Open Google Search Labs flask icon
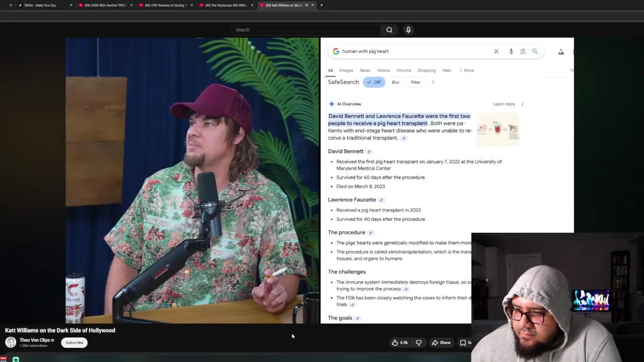644x362 pixels. coord(561,51)
